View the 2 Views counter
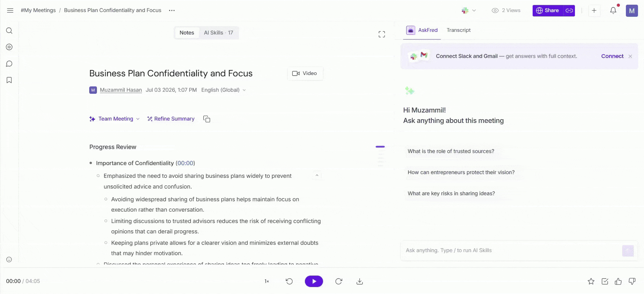 pos(506,10)
